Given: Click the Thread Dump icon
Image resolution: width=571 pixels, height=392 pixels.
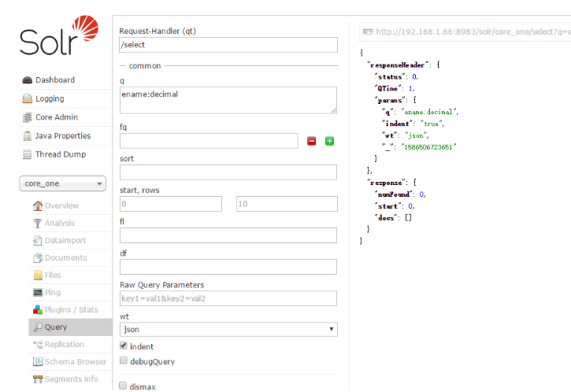Looking at the screenshot, I should [28, 155].
